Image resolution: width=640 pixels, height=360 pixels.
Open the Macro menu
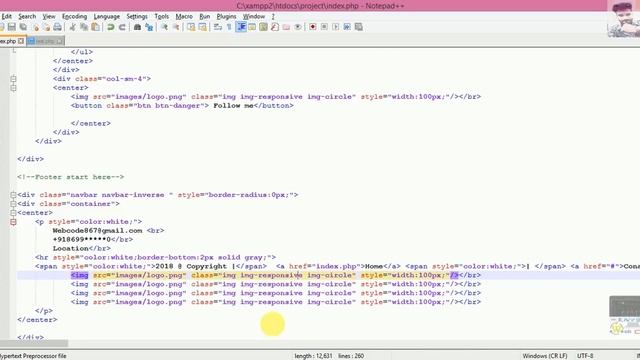184,16
